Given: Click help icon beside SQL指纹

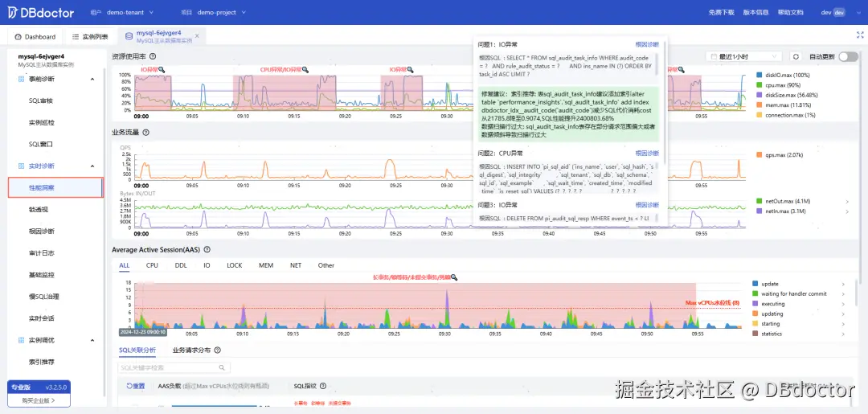Looking at the screenshot, I should pos(323,387).
